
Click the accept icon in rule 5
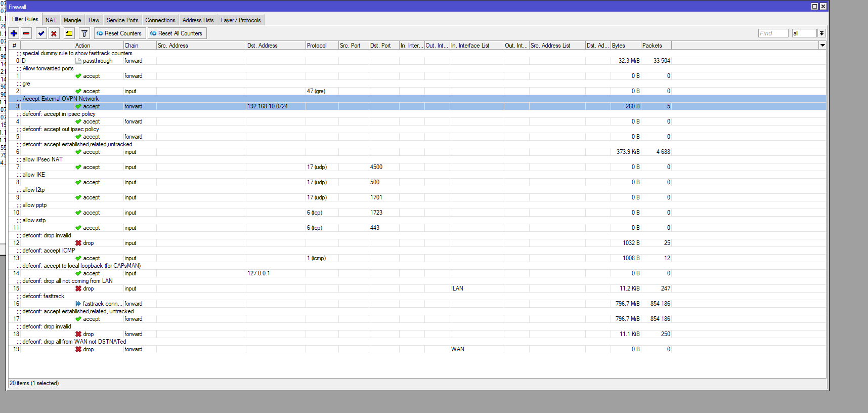(x=78, y=137)
